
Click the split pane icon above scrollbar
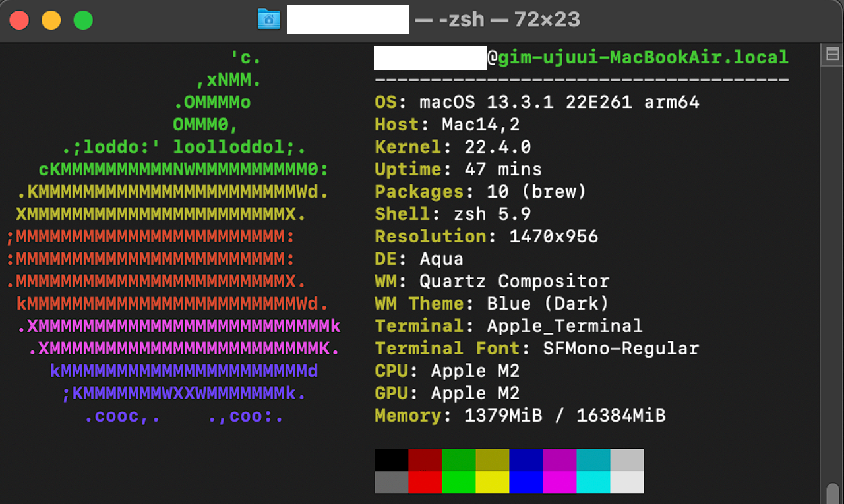pos(833,56)
